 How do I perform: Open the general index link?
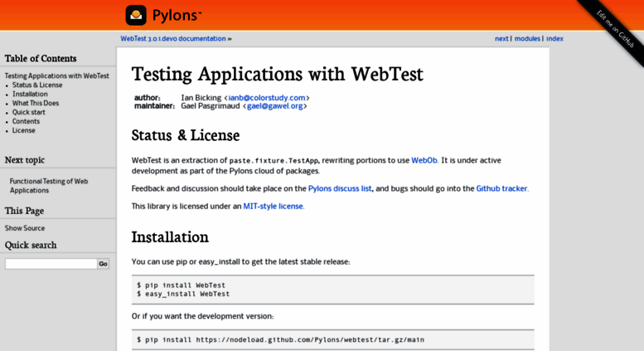coord(554,39)
